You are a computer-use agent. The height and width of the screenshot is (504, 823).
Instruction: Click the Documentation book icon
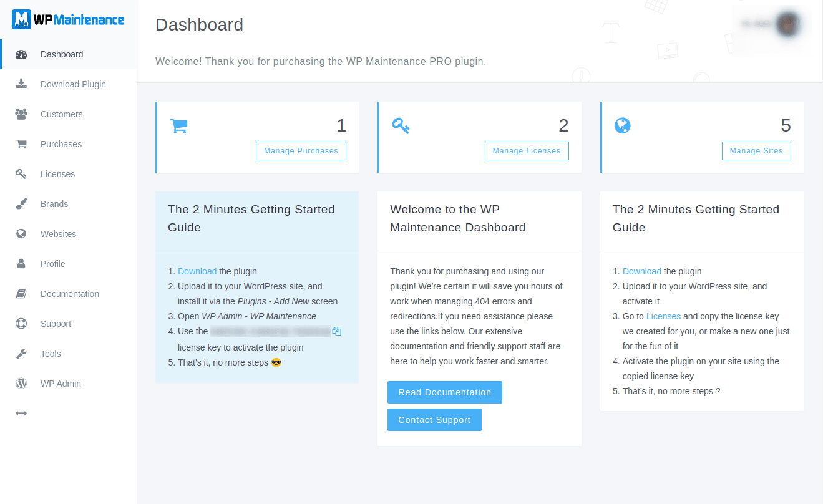pos(21,294)
